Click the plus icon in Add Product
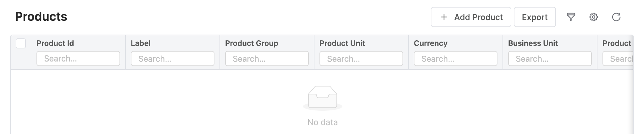Viewport: 644px width, 134px height. 444,17
